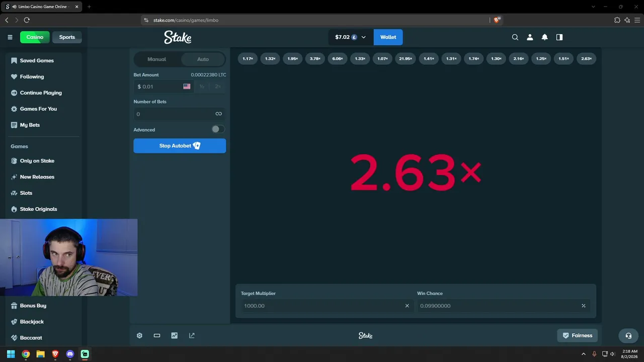Click the Bet Amount input field

pyautogui.click(x=164, y=86)
